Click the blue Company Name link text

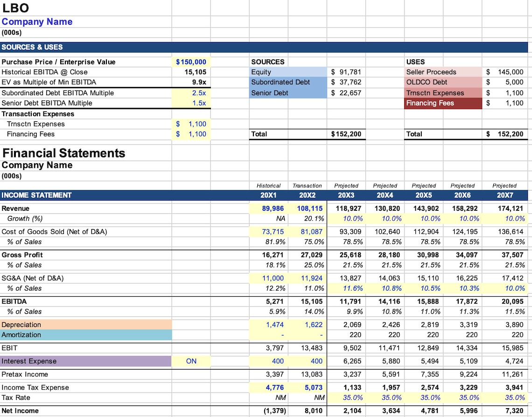[37, 21]
